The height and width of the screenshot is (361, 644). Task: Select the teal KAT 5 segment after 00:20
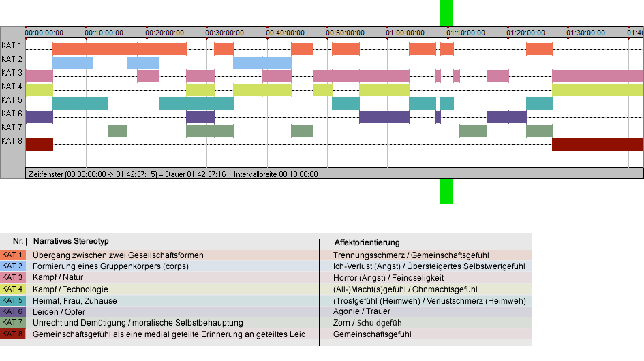(x=196, y=103)
